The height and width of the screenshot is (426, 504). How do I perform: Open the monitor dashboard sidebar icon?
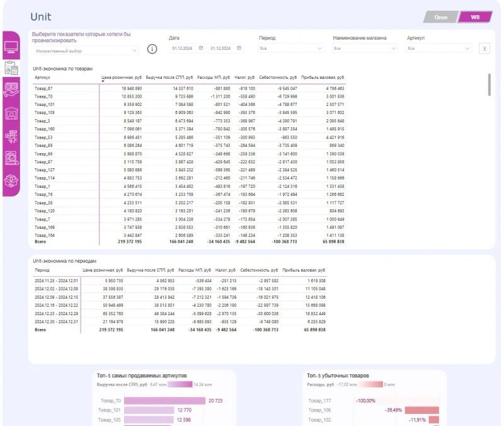(11, 46)
